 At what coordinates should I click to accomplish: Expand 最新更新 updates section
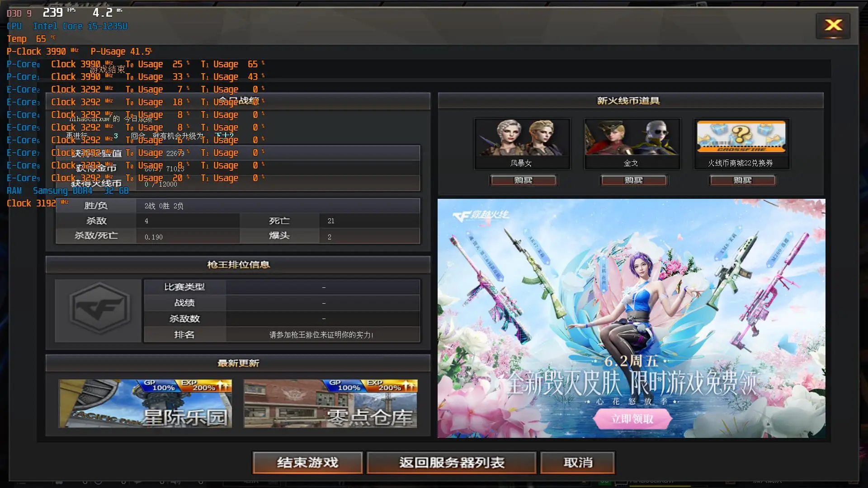coord(237,363)
